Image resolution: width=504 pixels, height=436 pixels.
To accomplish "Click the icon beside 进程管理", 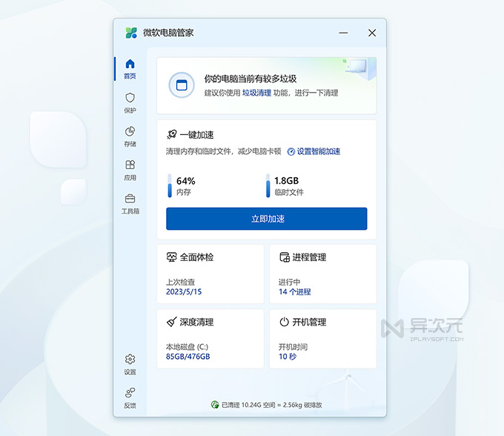I will [285, 257].
